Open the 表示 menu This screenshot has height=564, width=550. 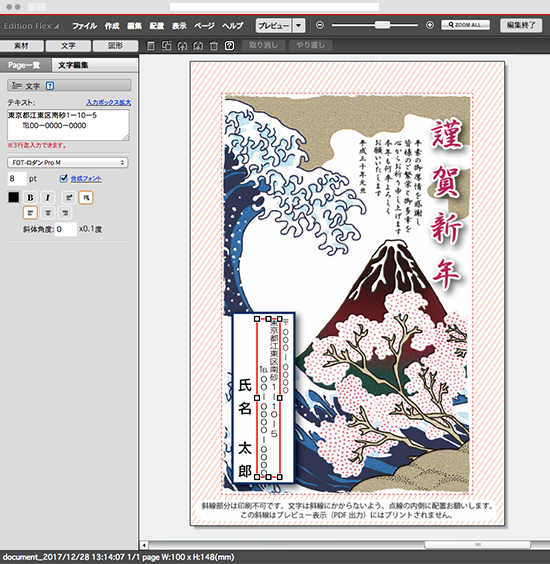pyautogui.click(x=179, y=26)
